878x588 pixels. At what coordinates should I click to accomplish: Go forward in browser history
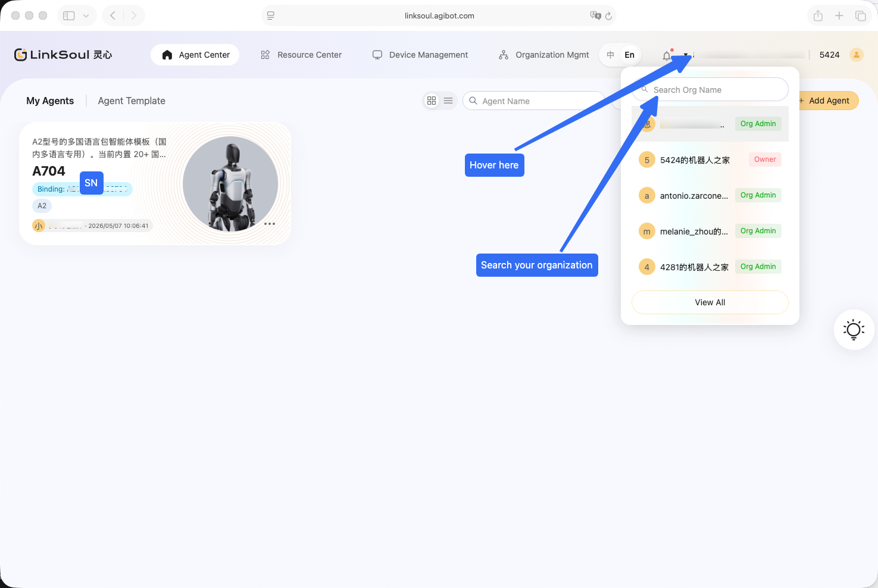tap(134, 15)
